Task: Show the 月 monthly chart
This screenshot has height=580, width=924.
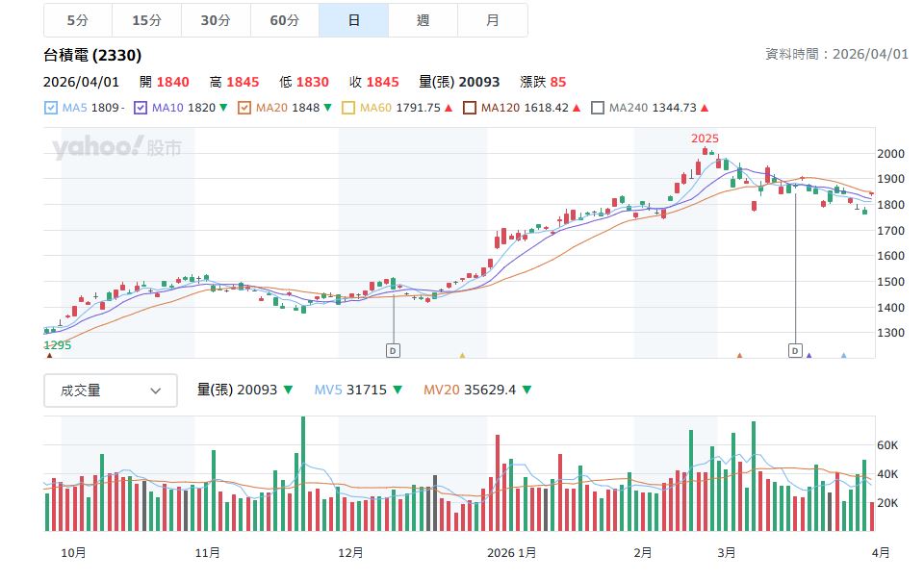Action: (493, 20)
